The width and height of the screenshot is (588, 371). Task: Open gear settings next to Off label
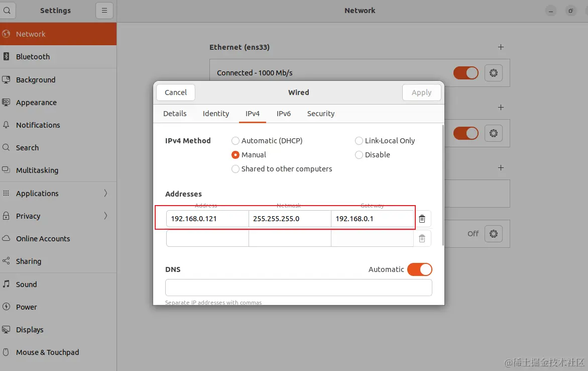[494, 234]
